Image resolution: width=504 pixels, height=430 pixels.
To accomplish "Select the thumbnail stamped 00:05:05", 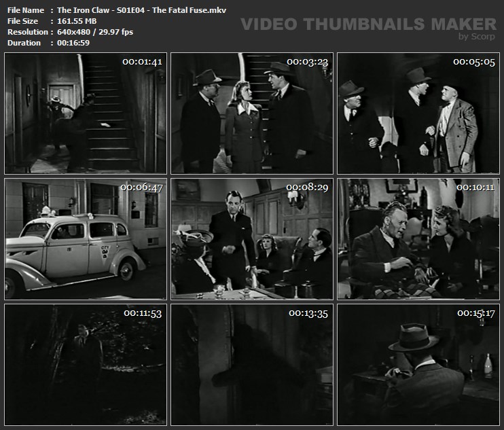I will click(418, 113).
